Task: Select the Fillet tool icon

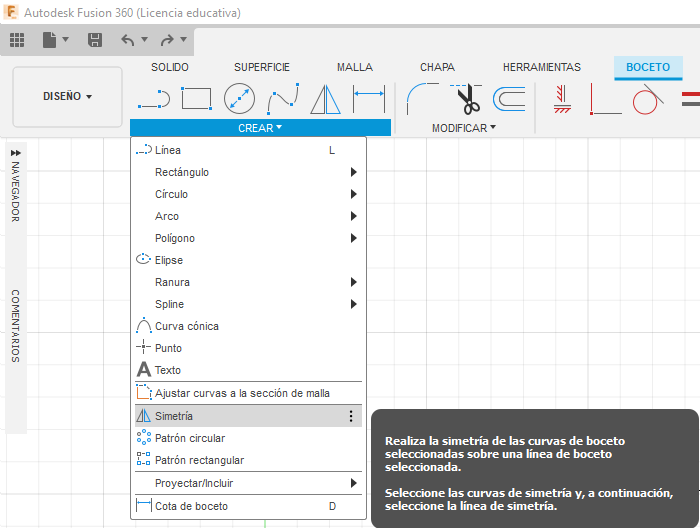Action: (x=422, y=99)
